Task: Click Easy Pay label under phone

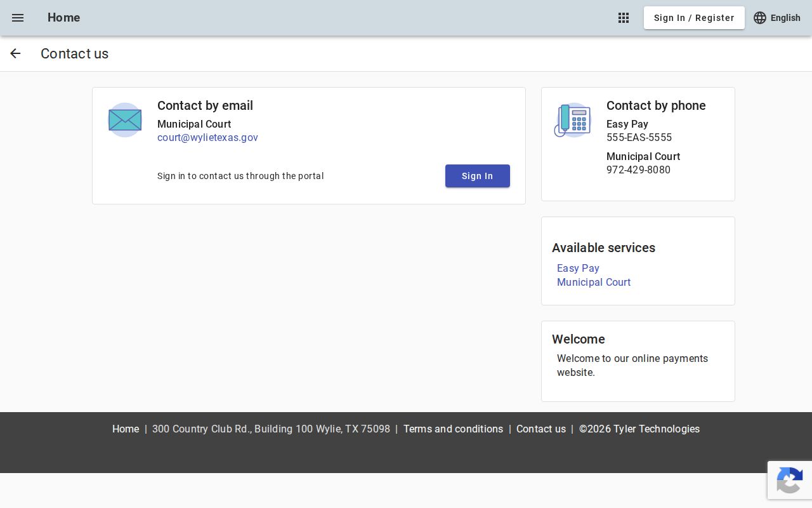Action: coord(627,124)
